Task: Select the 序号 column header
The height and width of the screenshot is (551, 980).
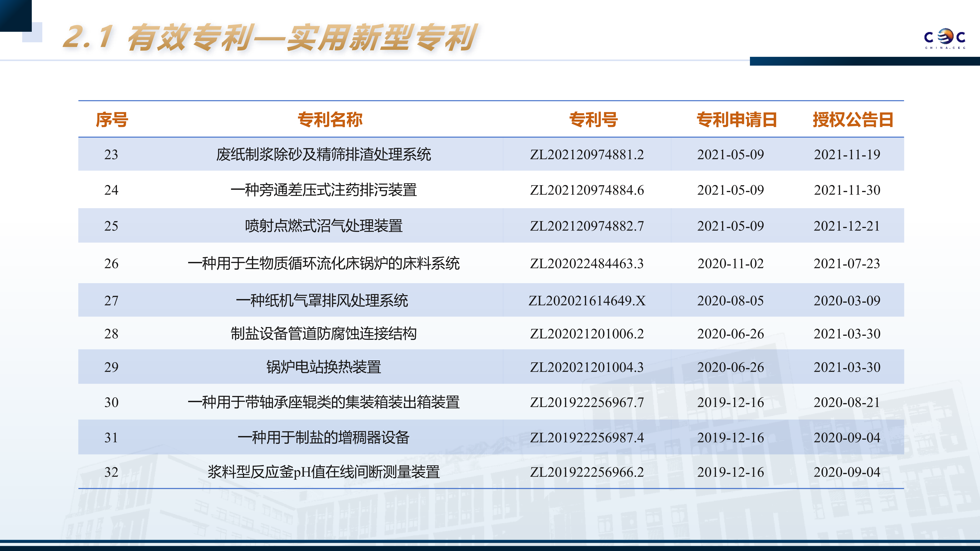Action: tap(111, 119)
